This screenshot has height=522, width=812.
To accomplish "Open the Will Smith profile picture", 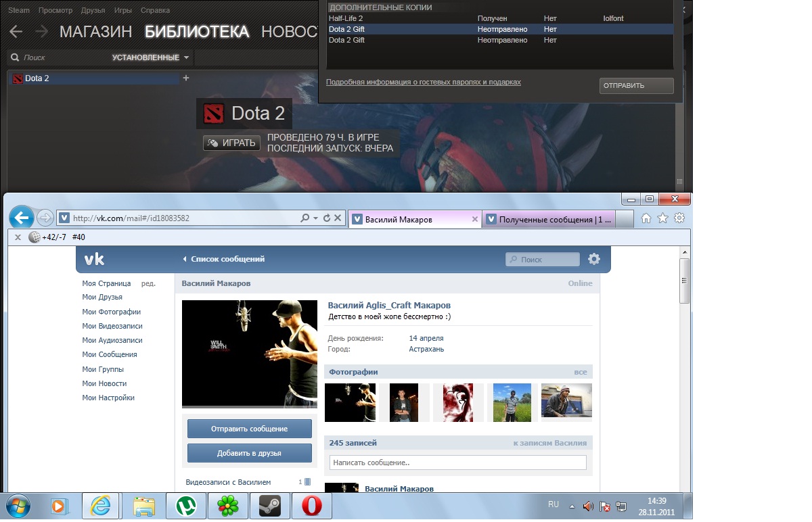I will (249, 354).
